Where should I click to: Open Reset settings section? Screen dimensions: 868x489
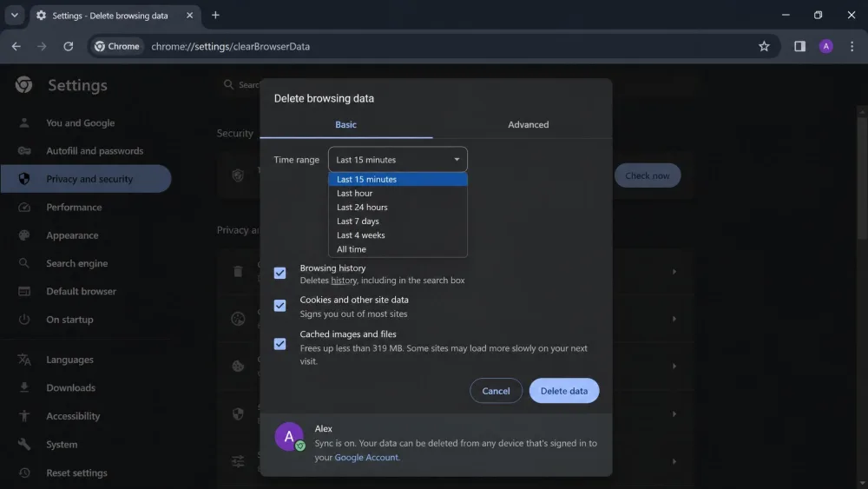coord(77,473)
